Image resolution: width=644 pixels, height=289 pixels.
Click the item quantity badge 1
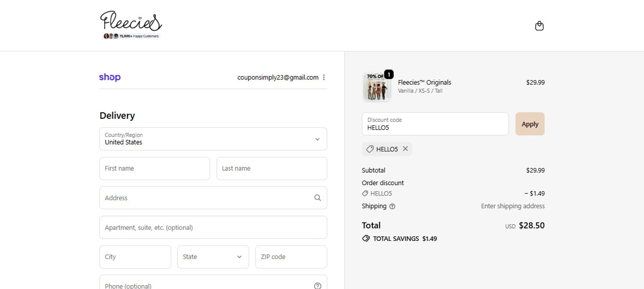pyautogui.click(x=389, y=75)
